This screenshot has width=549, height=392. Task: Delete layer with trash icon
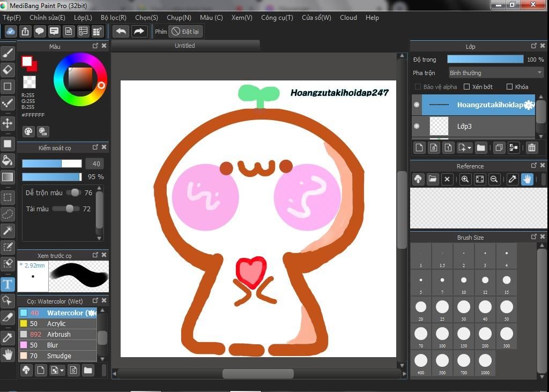[531, 147]
